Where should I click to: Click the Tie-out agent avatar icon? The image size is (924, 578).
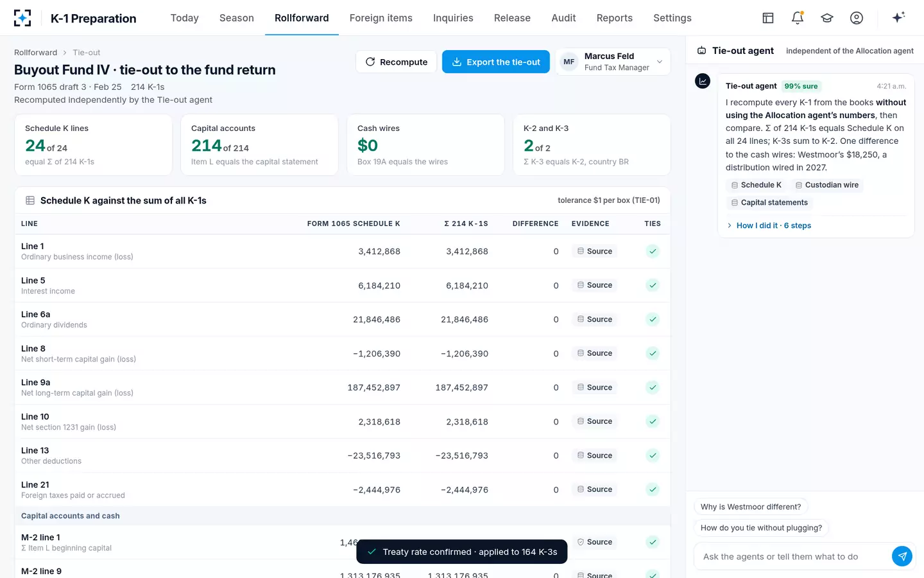[703, 81]
